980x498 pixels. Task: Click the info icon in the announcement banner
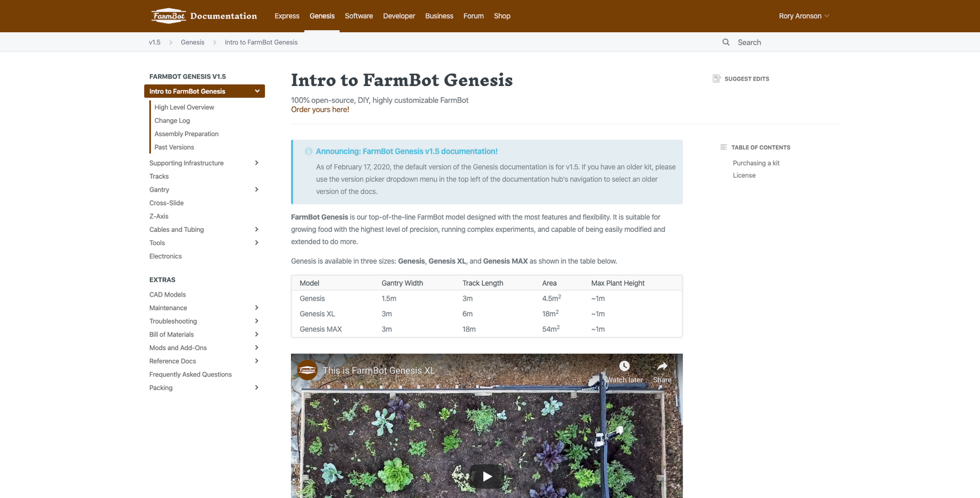(x=308, y=151)
